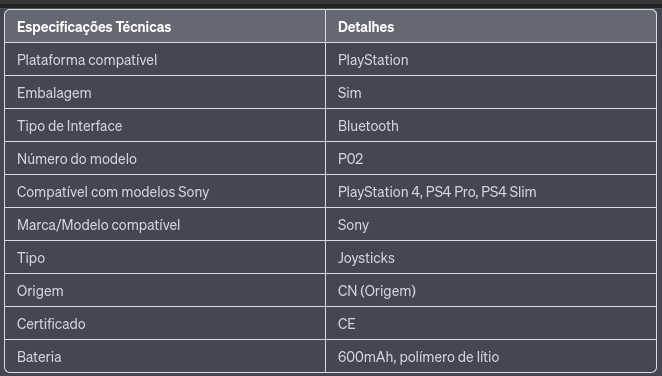Screen dimensions: 662x376
Task: Click the Especificações Técnicas column header
Action: pyautogui.click(x=165, y=27)
